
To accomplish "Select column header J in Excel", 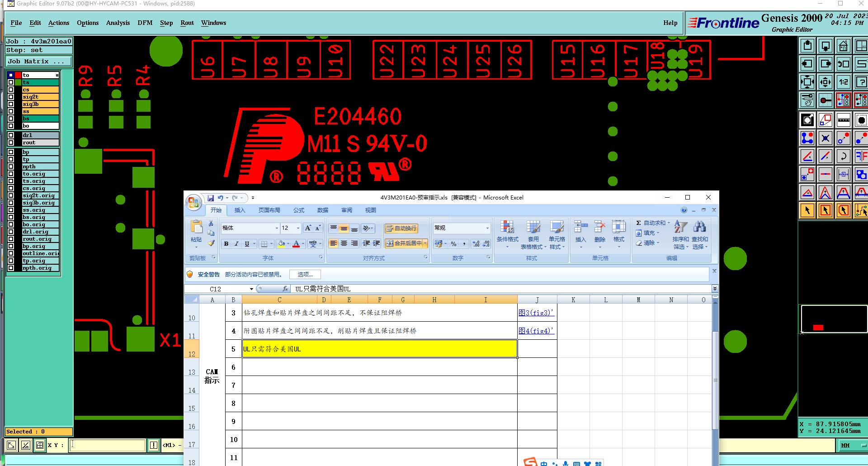I will pyautogui.click(x=537, y=300).
